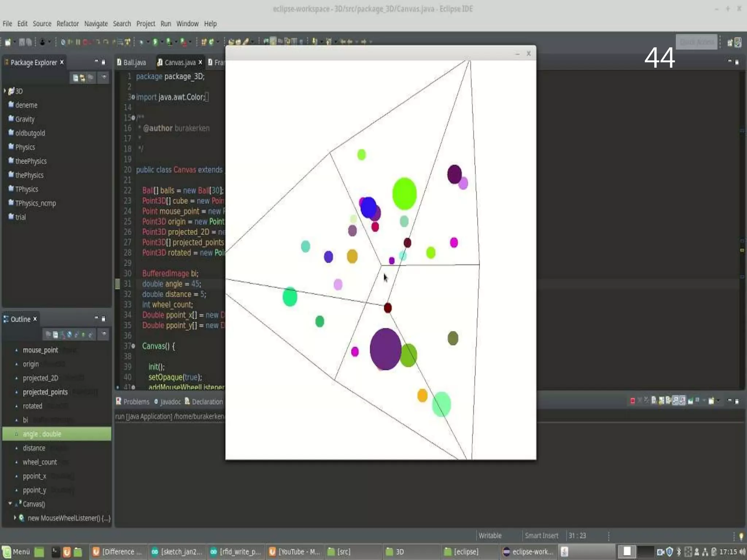Click Link with Editor in Package Explorer
Viewport: 747px width, 560px height.
(x=82, y=78)
